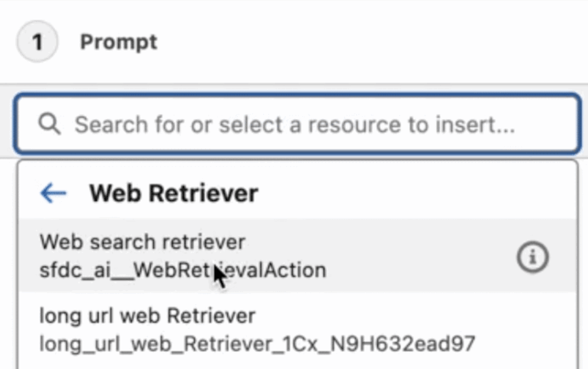Viewport: 588px width, 369px height.
Task: Click the Web Retriever category header
Action: tap(173, 194)
